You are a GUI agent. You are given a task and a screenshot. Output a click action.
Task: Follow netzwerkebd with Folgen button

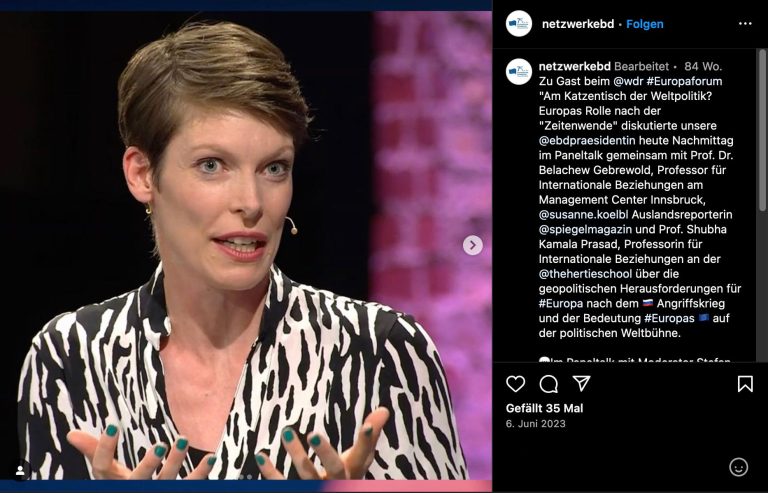point(645,24)
